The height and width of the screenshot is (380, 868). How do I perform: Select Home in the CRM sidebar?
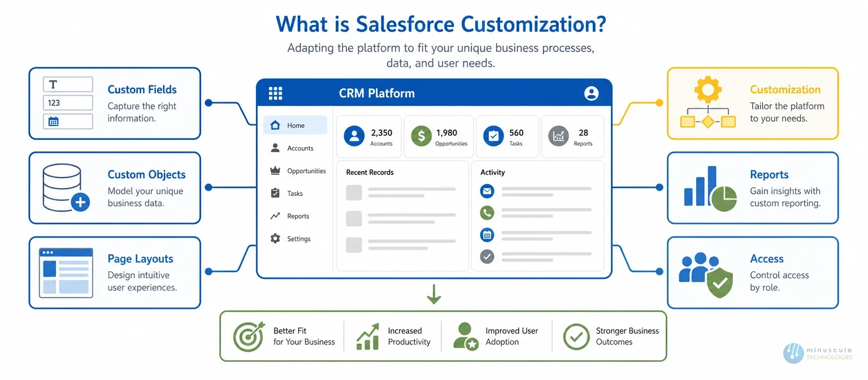[x=295, y=126]
